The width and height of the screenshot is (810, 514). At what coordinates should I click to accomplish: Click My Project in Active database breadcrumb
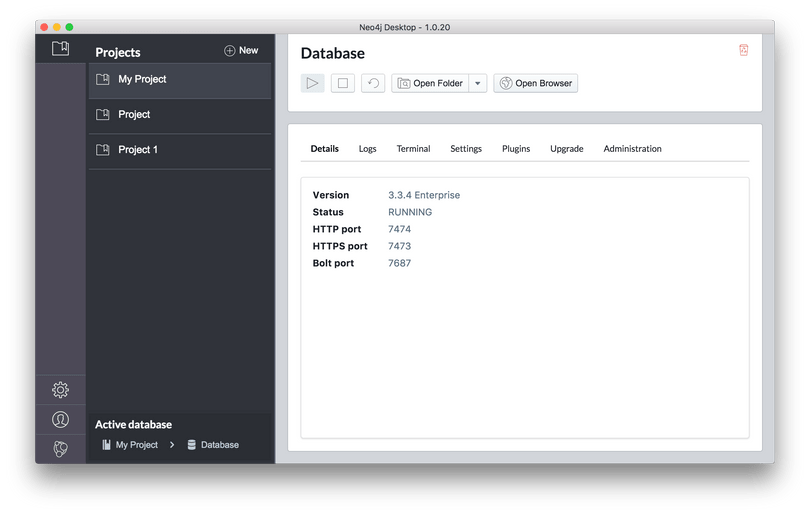click(136, 445)
